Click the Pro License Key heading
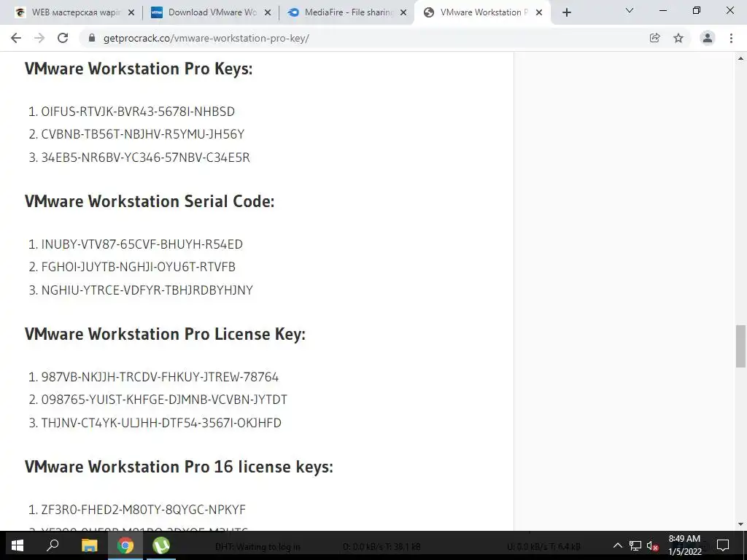This screenshot has width=747, height=560. 165,334
